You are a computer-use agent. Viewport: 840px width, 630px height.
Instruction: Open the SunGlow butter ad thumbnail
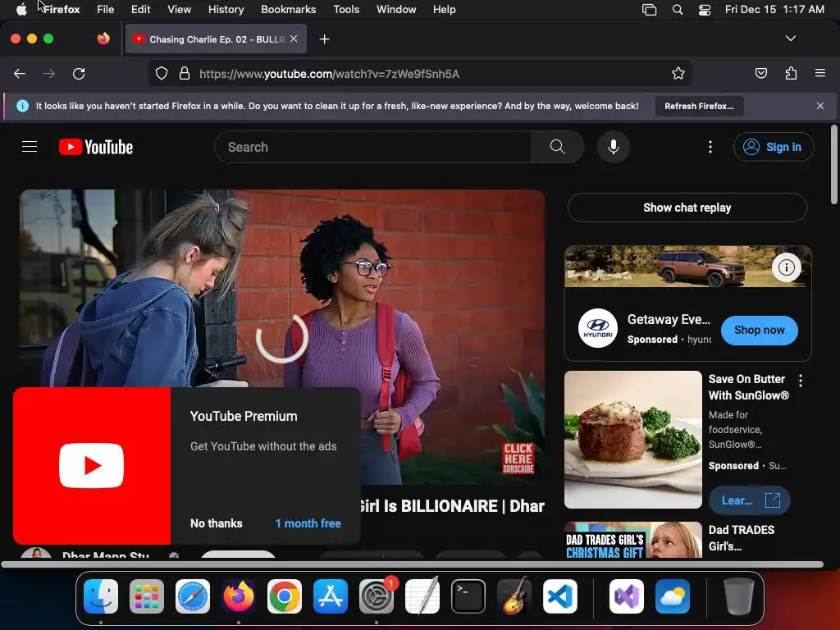[x=632, y=440]
